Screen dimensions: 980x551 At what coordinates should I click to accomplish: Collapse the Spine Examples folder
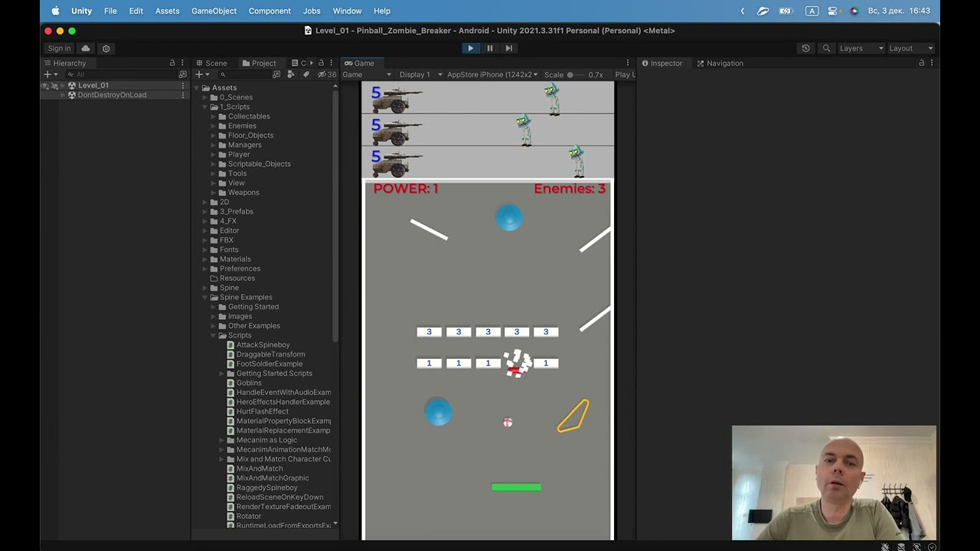pyautogui.click(x=205, y=298)
